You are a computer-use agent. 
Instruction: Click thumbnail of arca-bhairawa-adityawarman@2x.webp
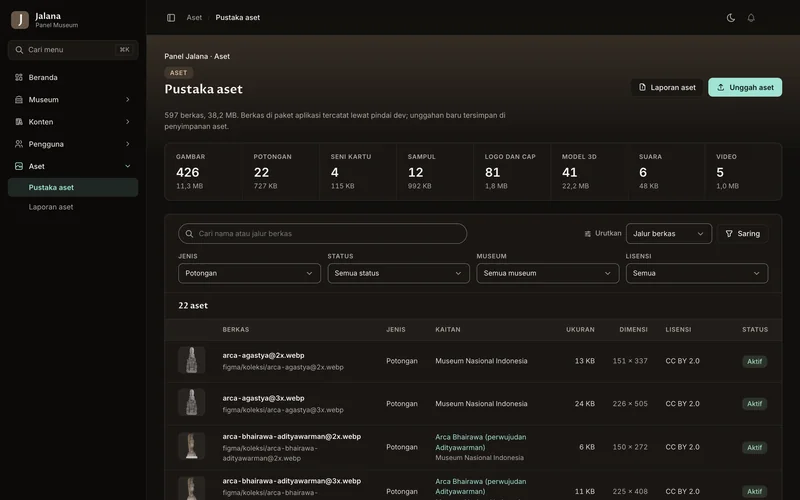pos(192,446)
